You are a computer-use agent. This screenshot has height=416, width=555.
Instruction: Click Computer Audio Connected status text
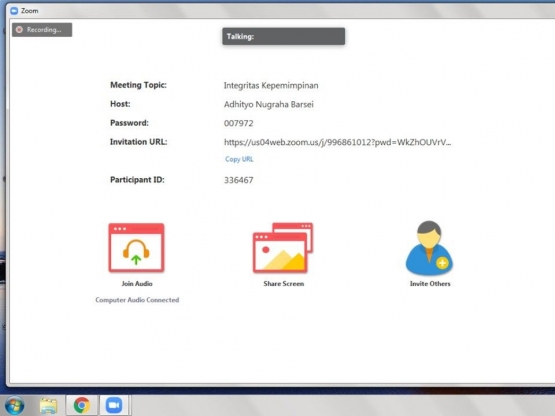tap(137, 300)
